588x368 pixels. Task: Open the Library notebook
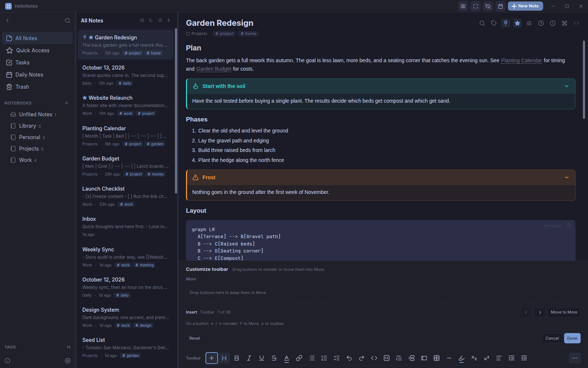pos(37,126)
